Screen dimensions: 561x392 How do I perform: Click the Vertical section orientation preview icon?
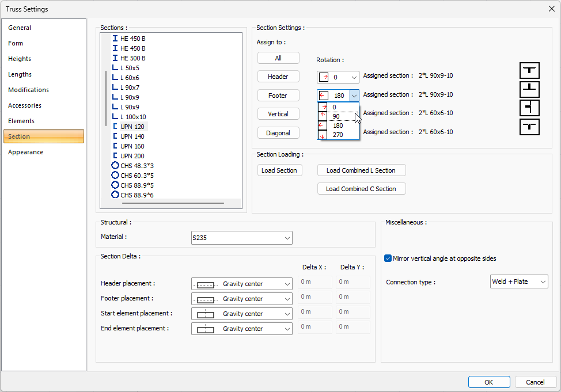coord(529,108)
